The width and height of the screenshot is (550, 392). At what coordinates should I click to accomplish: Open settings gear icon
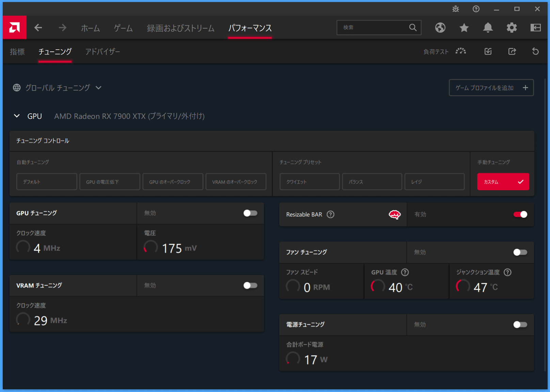512,28
